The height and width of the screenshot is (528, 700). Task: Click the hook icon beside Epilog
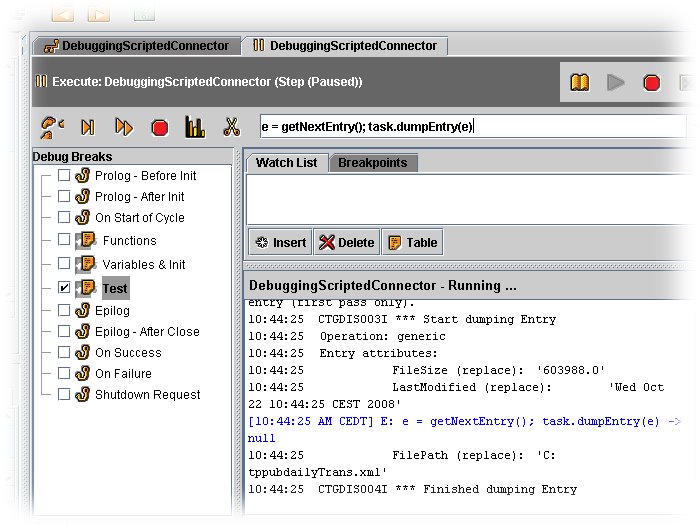tap(83, 311)
